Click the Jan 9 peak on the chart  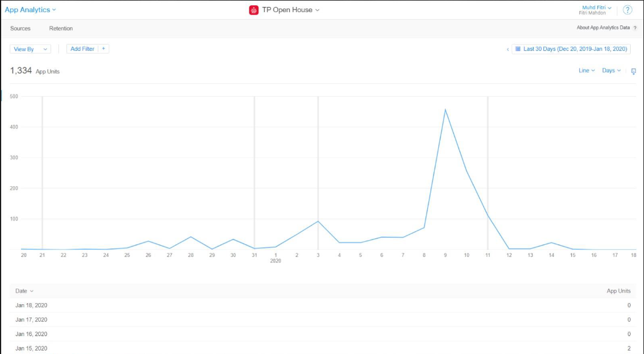[445, 109]
